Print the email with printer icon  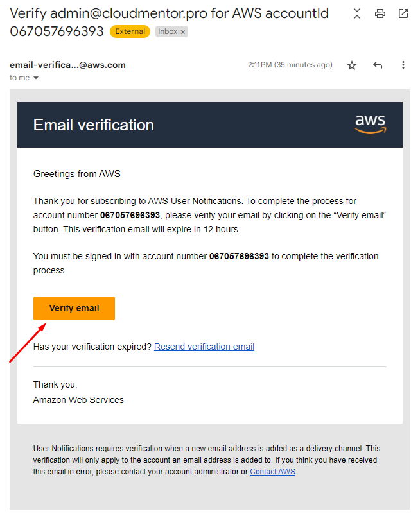point(380,13)
